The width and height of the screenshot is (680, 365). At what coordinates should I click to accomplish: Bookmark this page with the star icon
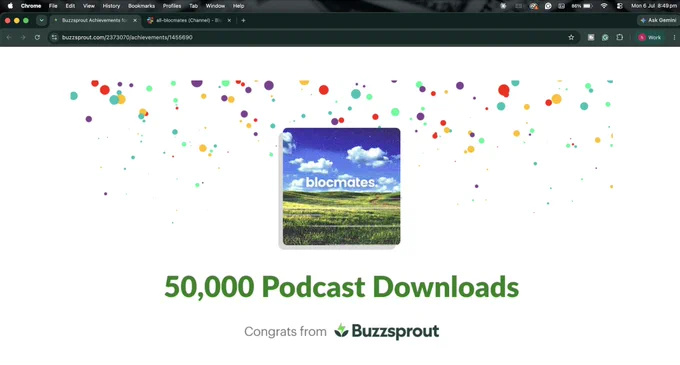[571, 37]
